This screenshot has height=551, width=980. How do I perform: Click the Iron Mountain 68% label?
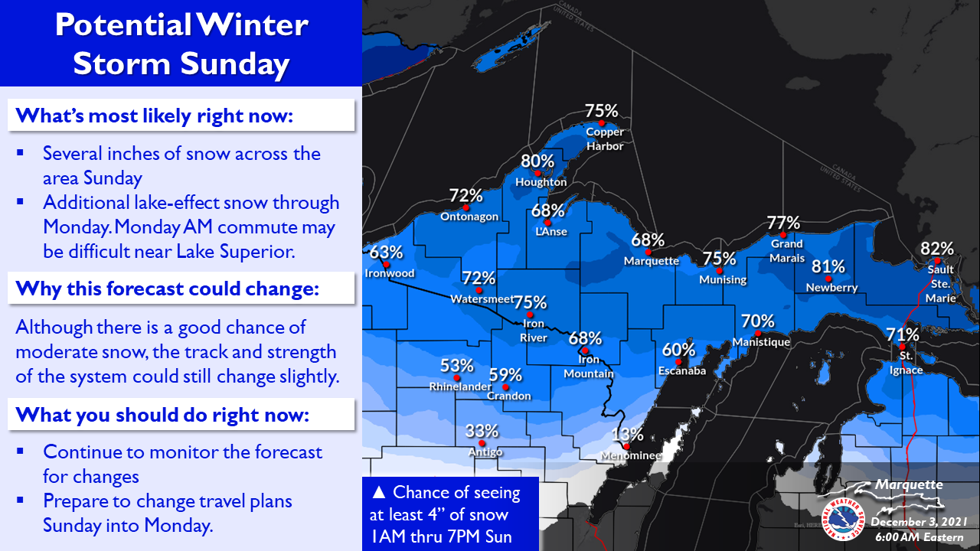[x=585, y=337]
